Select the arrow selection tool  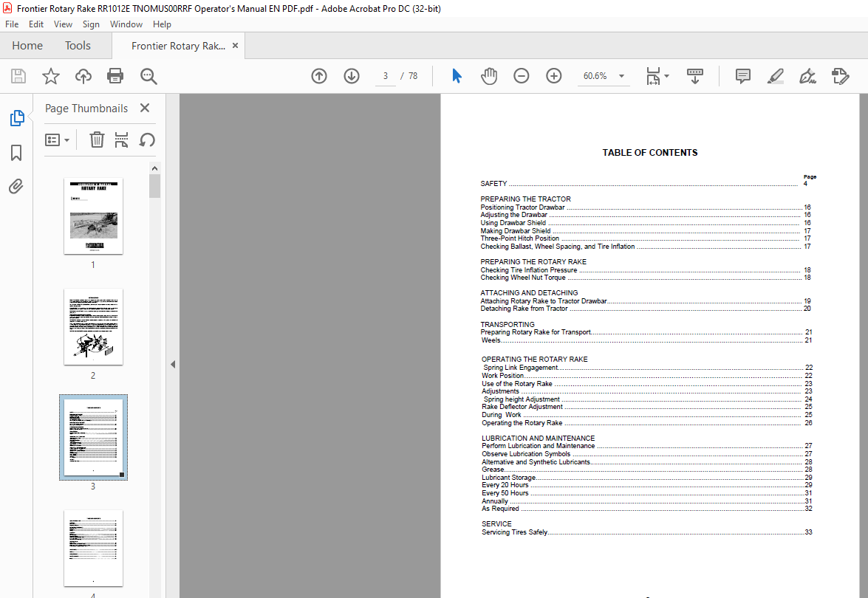click(457, 76)
